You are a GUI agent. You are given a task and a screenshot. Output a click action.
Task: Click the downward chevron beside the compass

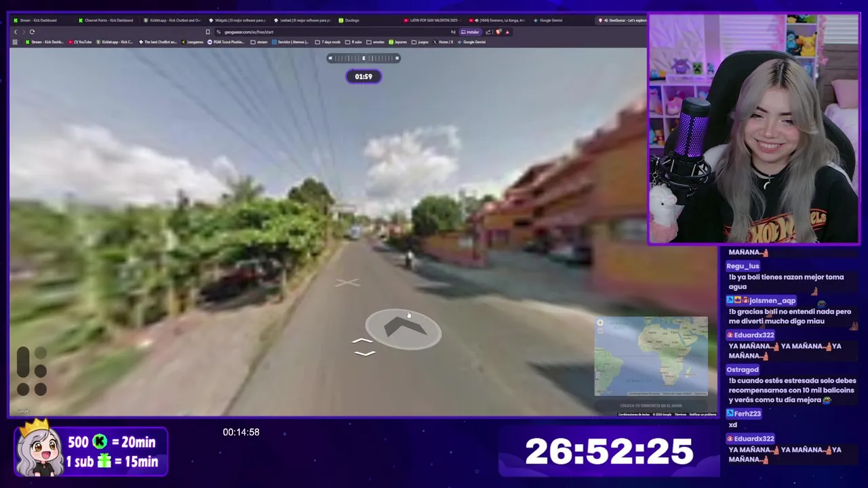(x=364, y=353)
